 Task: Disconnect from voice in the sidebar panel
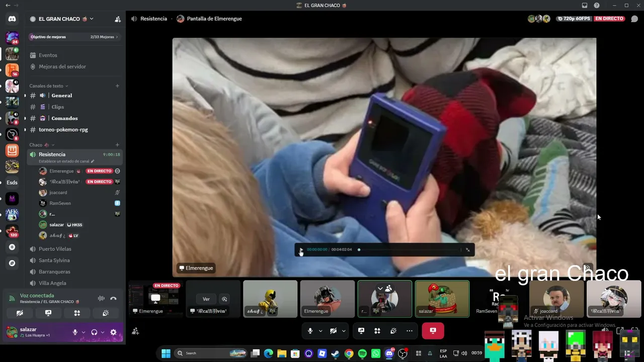[113, 299]
